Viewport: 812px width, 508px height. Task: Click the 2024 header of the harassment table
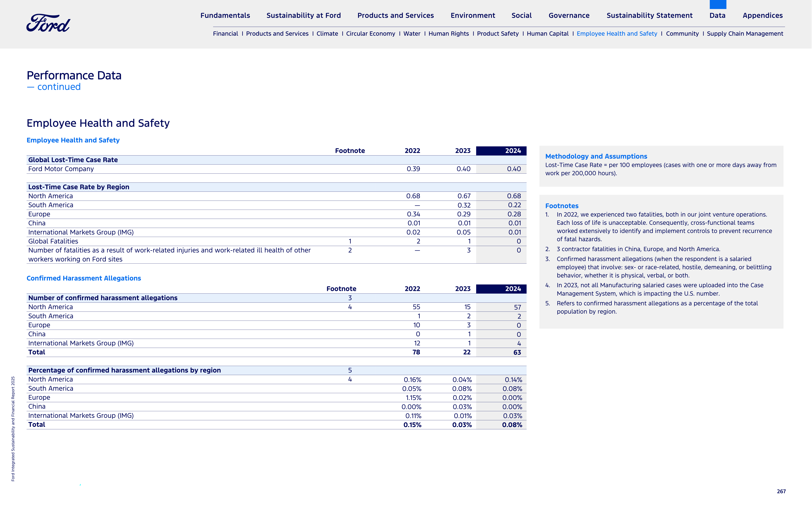[x=501, y=289]
